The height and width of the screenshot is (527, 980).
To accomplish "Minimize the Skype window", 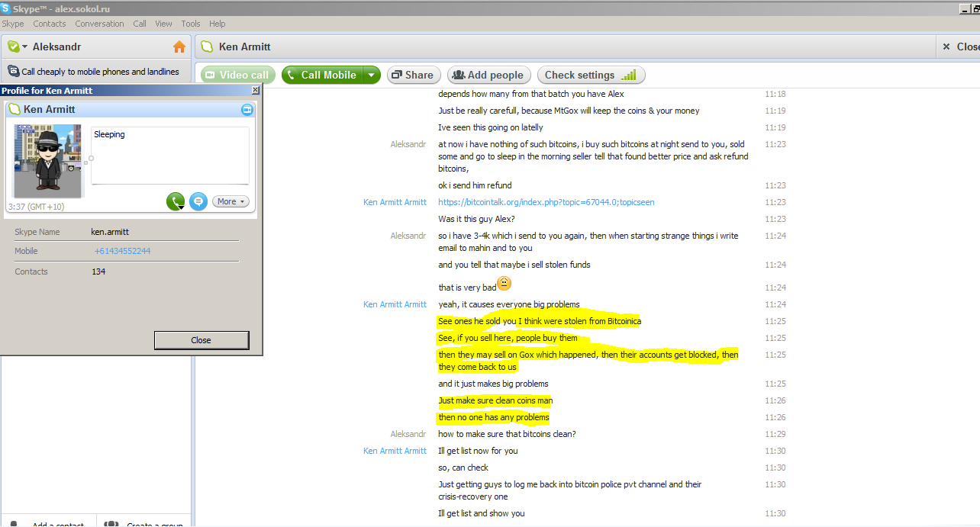I will pyautogui.click(x=964, y=8).
